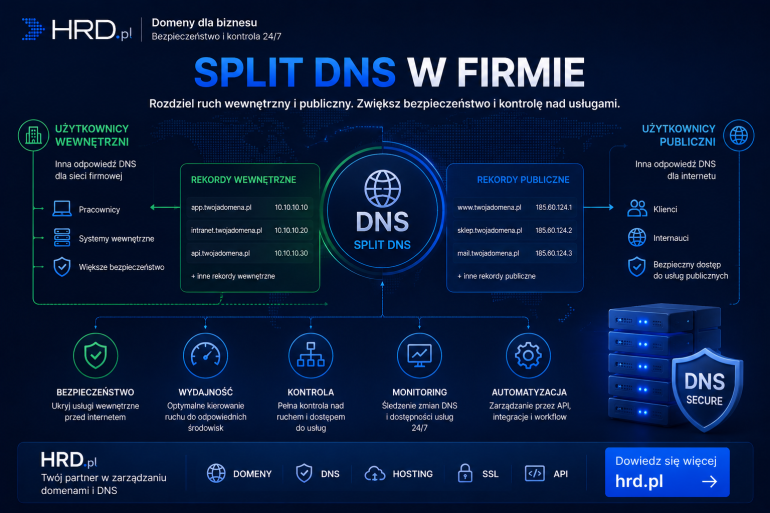This screenshot has width=770, height=513.
Task: Click the MONITORING feature label
Action: tap(419, 392)
